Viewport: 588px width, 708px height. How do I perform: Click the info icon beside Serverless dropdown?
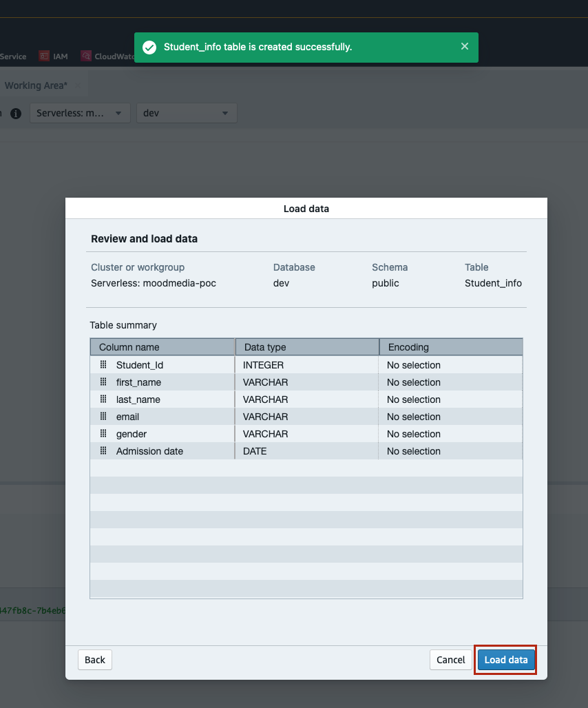pos(16,114)
